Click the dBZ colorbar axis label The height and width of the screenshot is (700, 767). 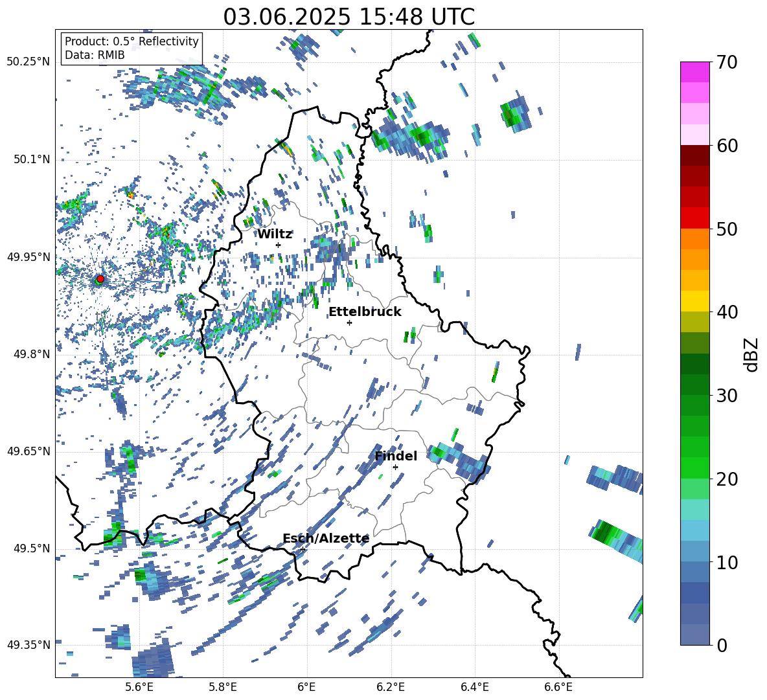point(750,354)
